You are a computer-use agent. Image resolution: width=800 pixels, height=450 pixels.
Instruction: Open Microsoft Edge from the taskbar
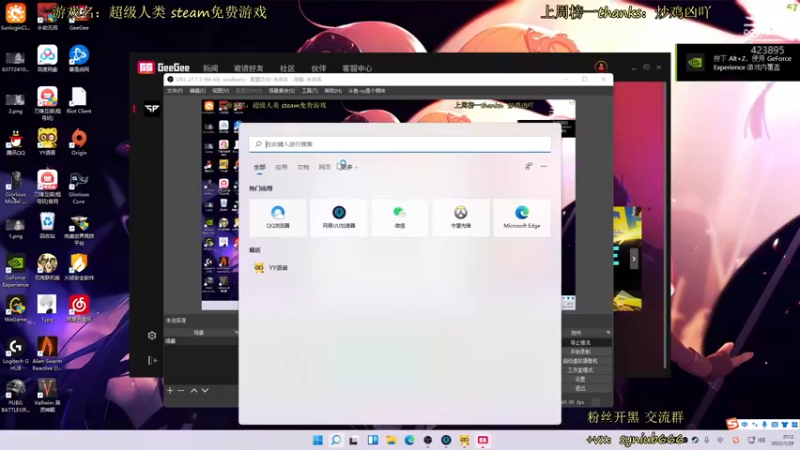click(x=409, y=440)
